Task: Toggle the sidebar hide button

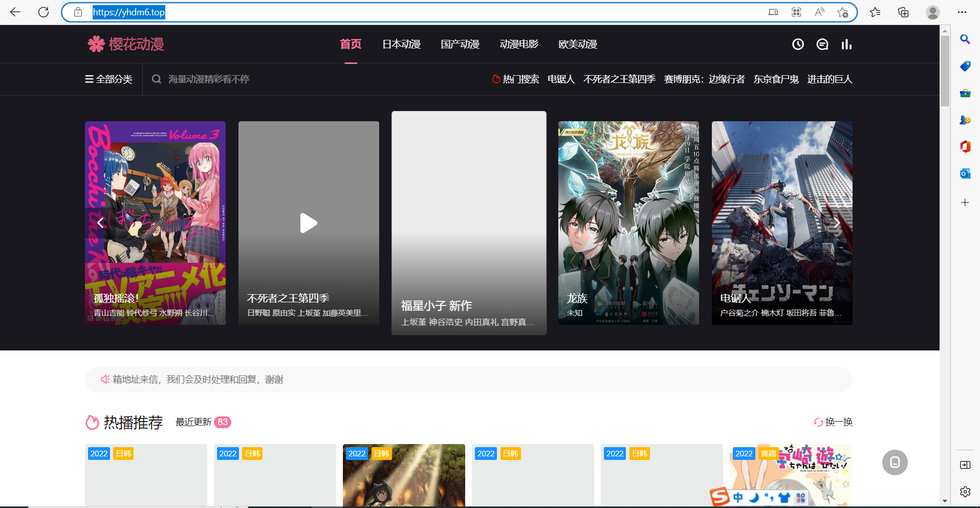Action: click(965, 465)
